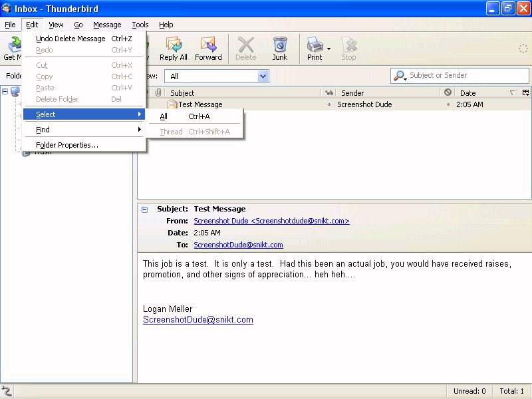
Task: Choose Undo Delete Message
Action: [84, 39]
